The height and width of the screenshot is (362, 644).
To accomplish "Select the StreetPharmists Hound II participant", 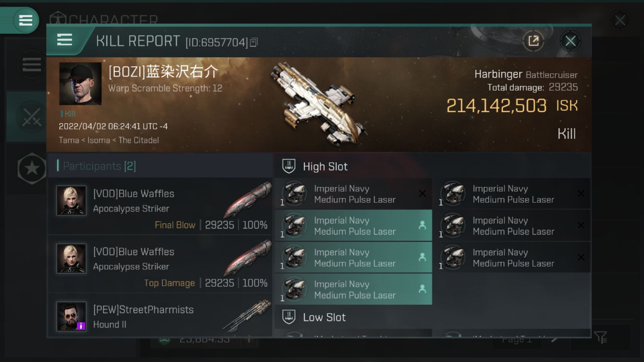I will [160, 316].
